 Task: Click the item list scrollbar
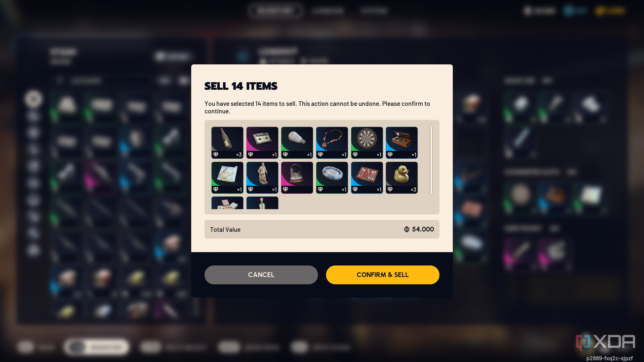(x=431, y=160)
